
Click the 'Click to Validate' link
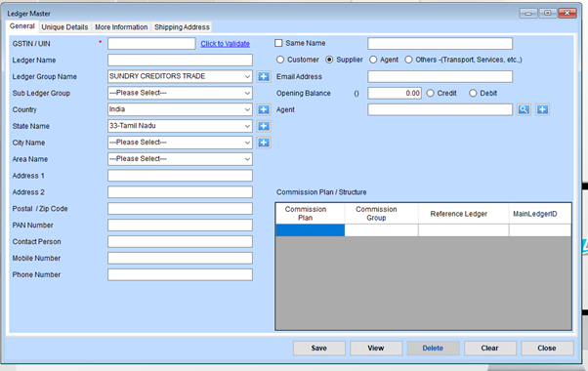[x=225, y=44]
